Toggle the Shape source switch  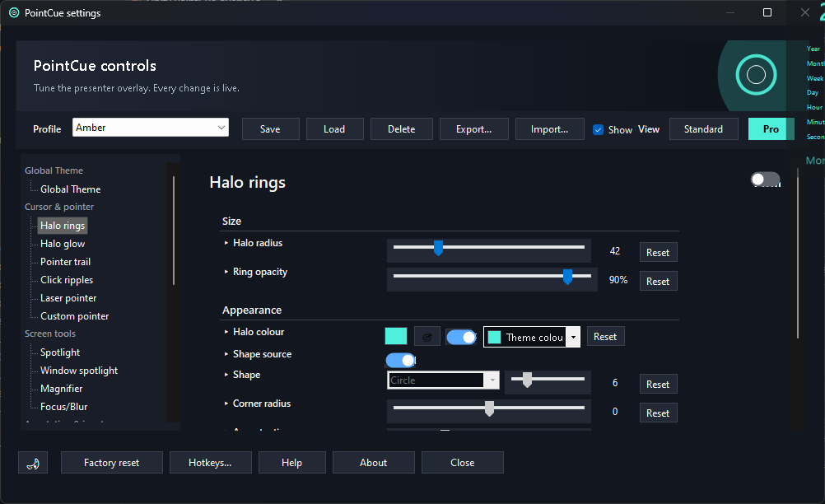click(x=401, y=361)
